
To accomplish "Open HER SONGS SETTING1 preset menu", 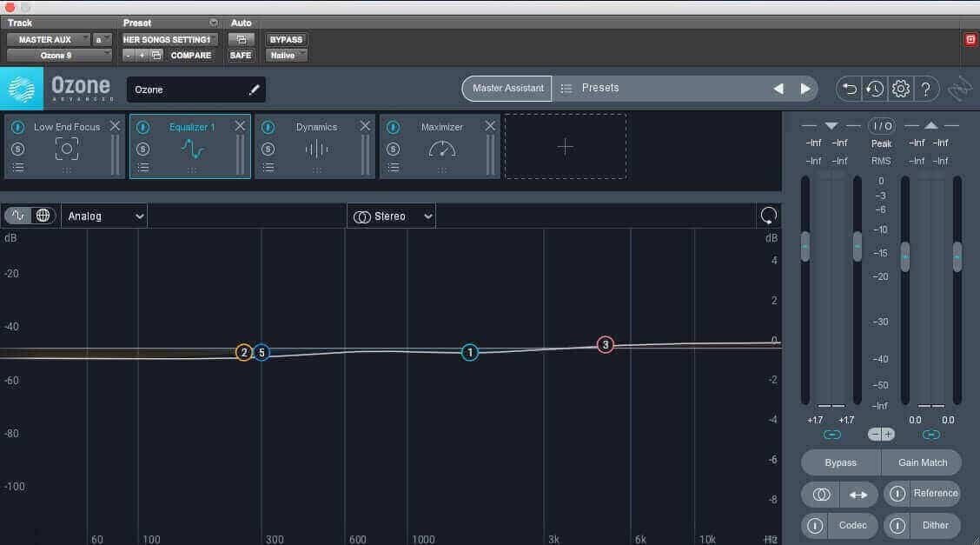I will tap(169, 39).
